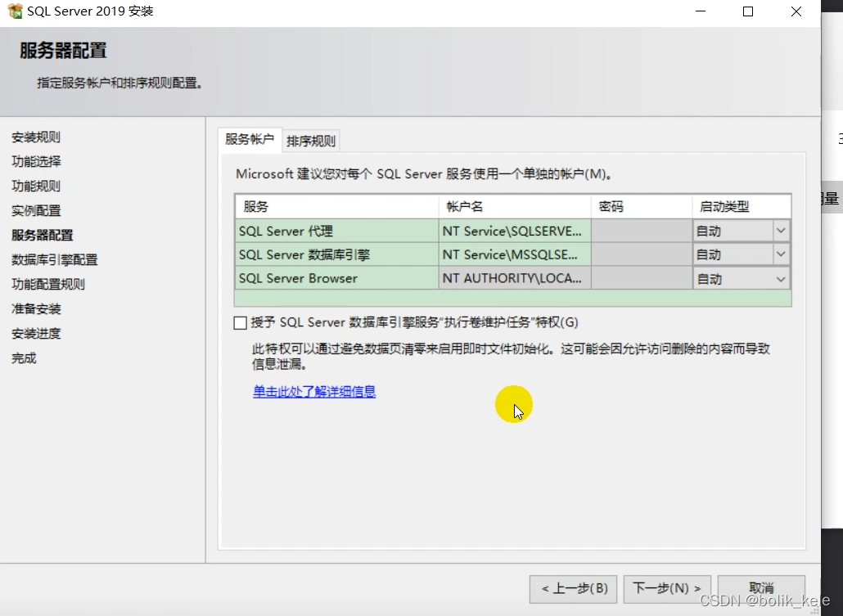
Task: Open startup type dropdown for SQL Server 数据库引擎
Action: (781, 254)
